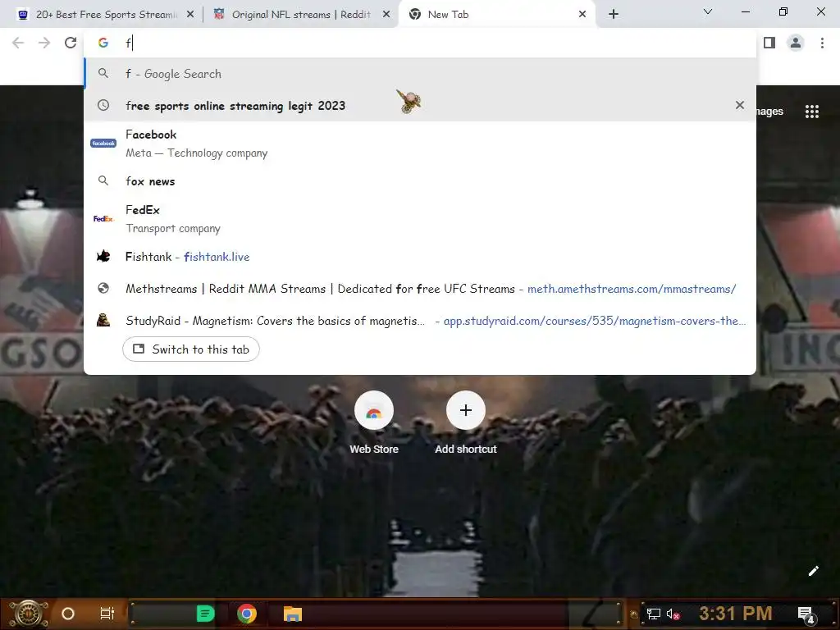Open the profile avatar menu

click(x=796, y=43)
